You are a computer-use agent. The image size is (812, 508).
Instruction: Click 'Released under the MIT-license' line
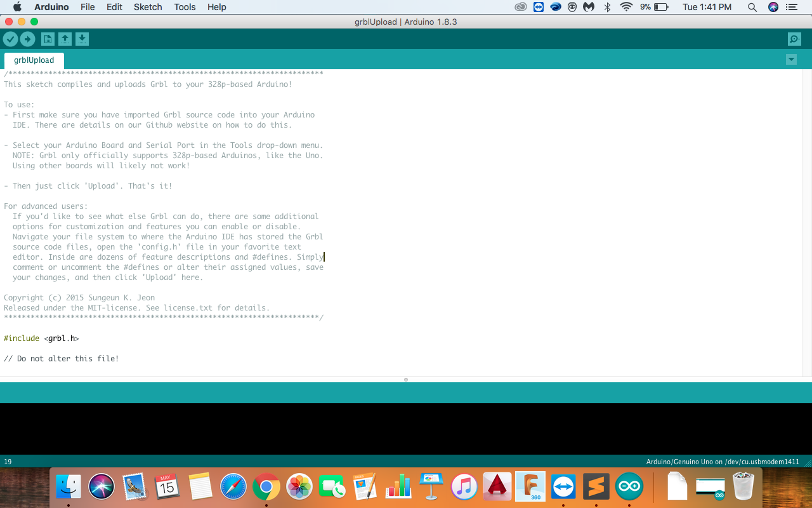(137, 308)
